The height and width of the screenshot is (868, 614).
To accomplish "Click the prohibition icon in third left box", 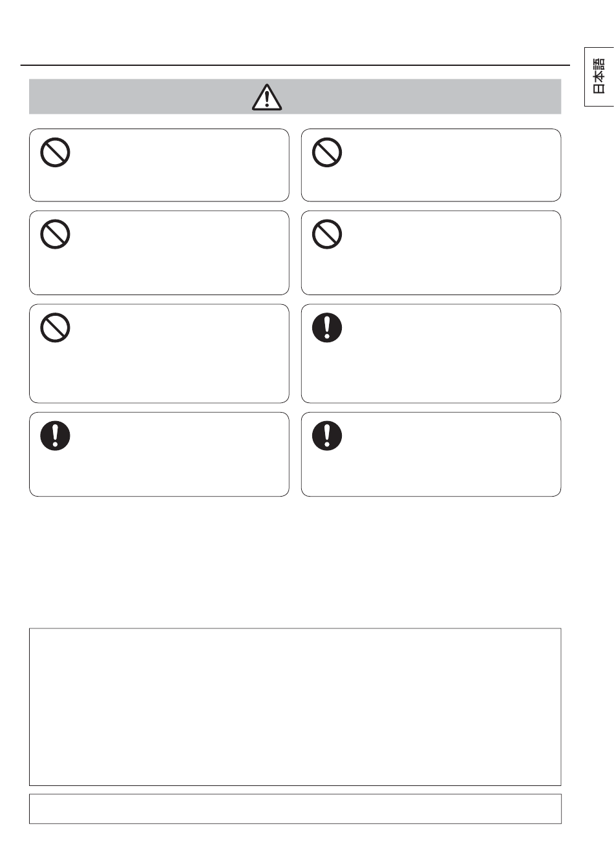I will click(x=56, y=328).
